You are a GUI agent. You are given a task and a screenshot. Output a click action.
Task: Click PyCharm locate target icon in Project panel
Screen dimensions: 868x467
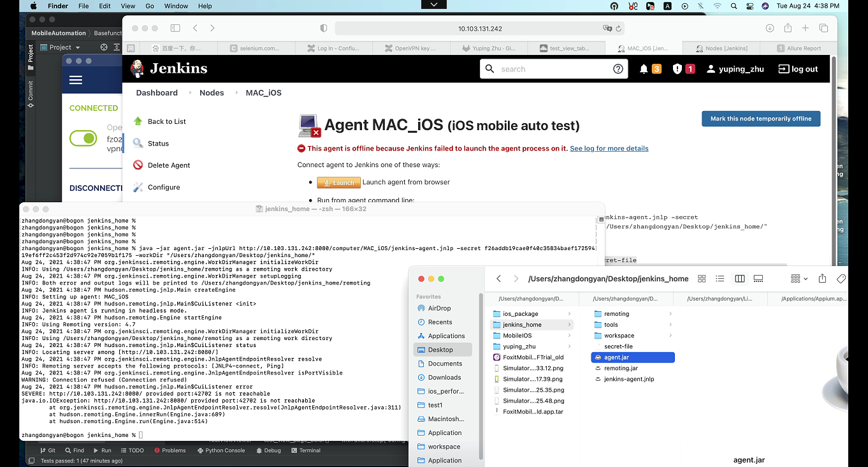click(x=103, y=47)
